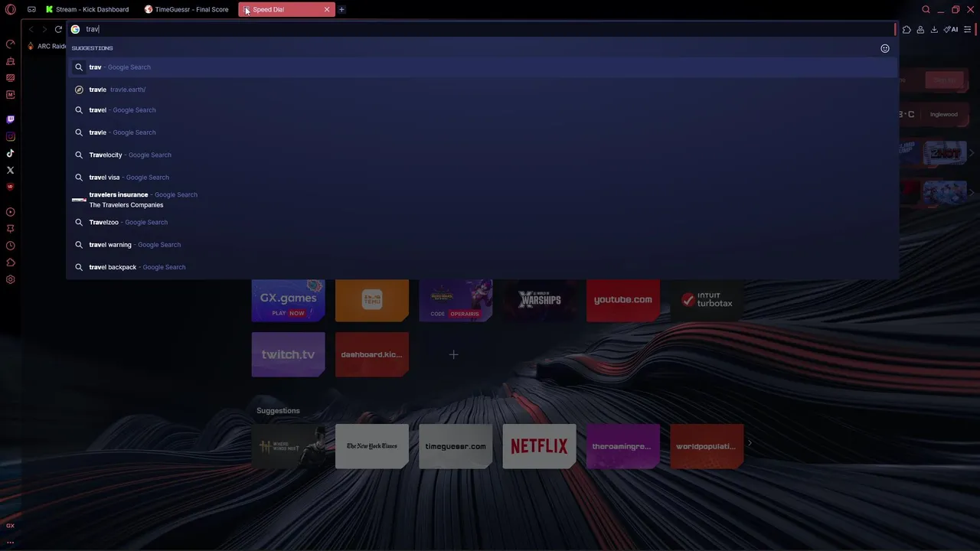Open Netflix suggestion tile
The width and height of the screenshot is (980, 551).
pos(540,446)
